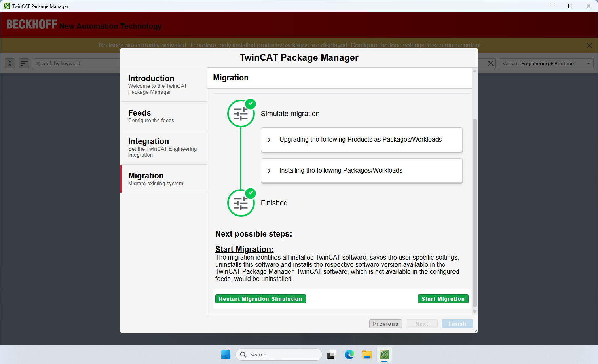The height and width of the screenshot is (364, 598).
Task: Click the Windows taskbar Search box
Action: [279, 355]
